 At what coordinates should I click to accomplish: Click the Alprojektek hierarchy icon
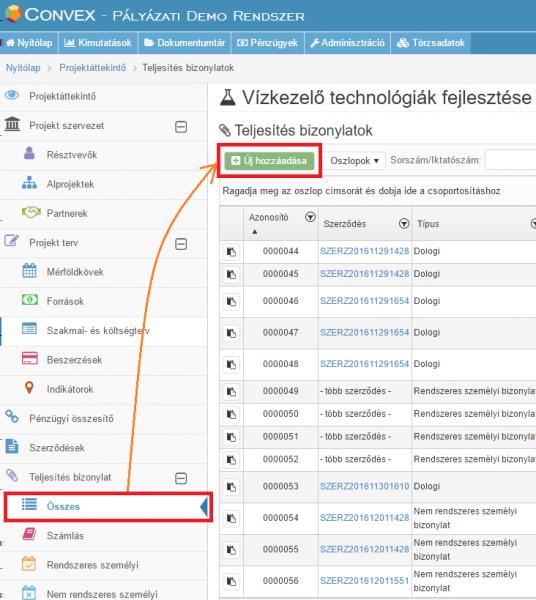click(29, 183)
